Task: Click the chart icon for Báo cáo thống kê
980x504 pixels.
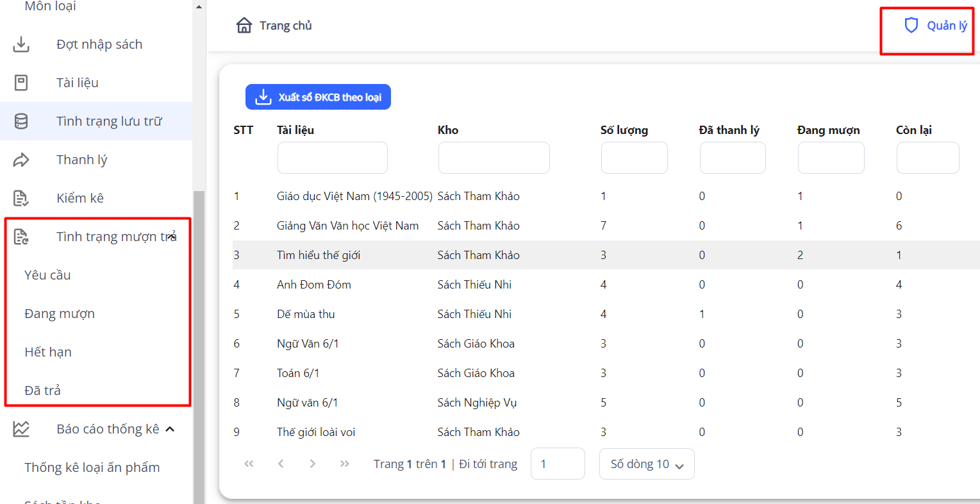Action: pos(21,429)
